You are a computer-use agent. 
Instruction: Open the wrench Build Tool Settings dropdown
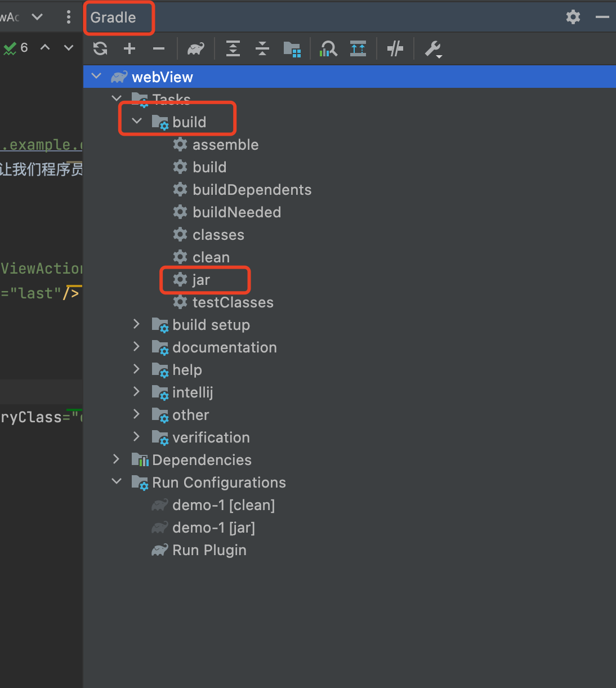point(433,50)
